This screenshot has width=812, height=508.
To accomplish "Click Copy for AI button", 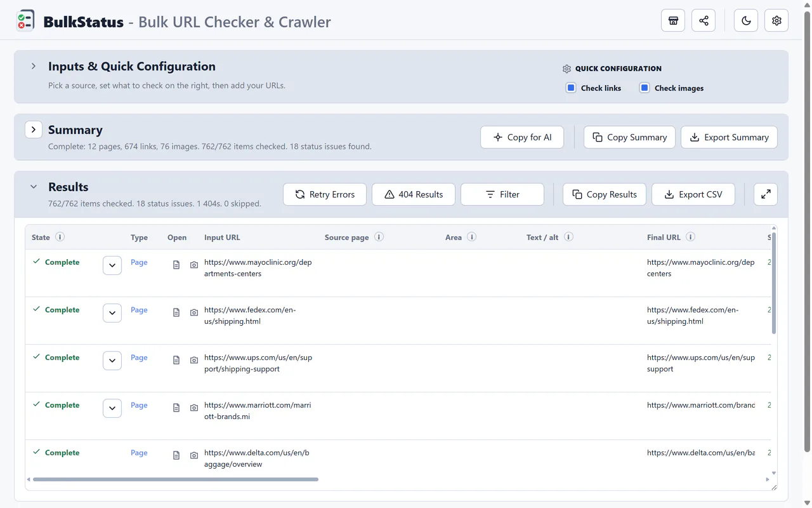I will [522, 137].
